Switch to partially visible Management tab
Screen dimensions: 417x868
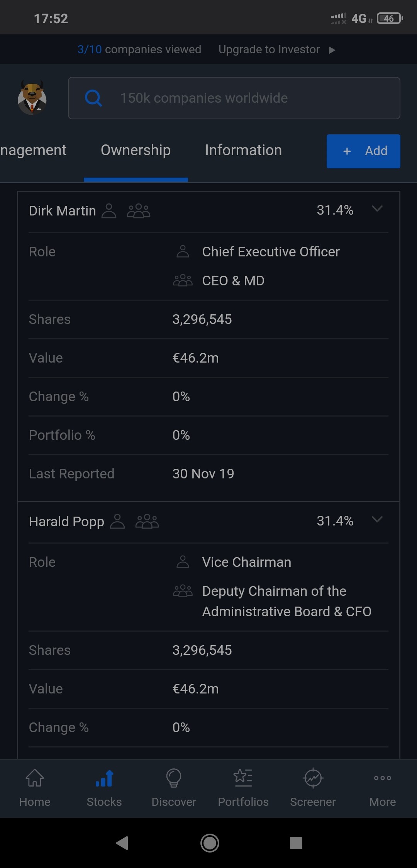[x=33, y=150]
